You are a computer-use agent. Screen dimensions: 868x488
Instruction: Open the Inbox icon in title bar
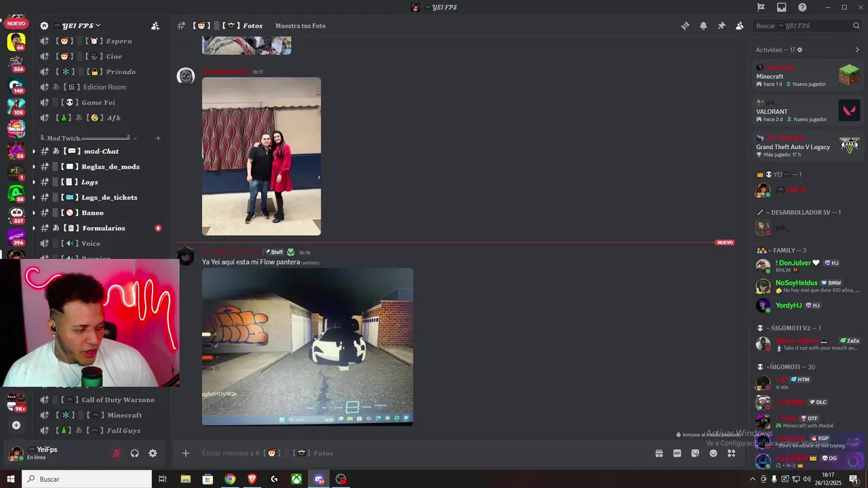pyautogui.click(x=782, y=7)
